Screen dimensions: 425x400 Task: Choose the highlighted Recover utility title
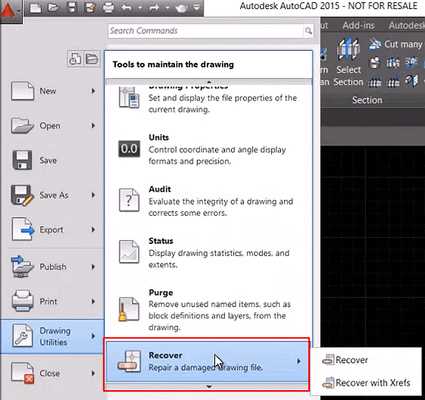(x=165, y=355)
